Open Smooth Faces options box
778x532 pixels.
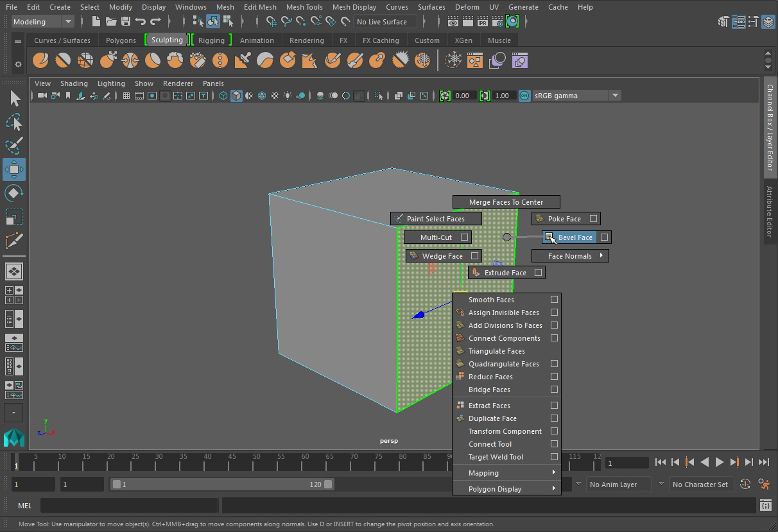pos(554,300)
